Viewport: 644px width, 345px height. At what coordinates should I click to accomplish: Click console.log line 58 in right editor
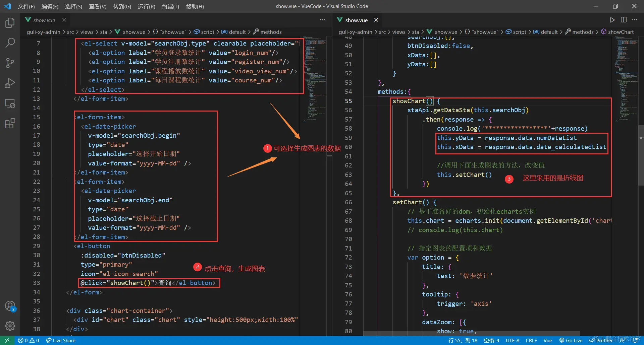tap(512, 129)
